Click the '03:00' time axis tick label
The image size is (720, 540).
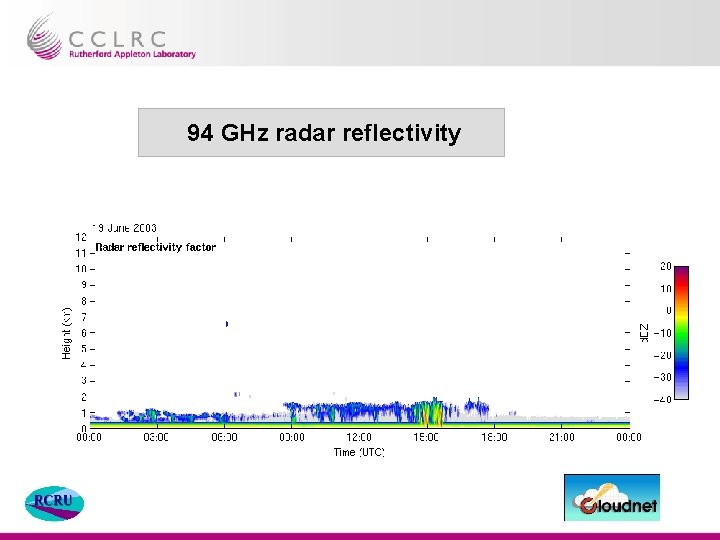(156, 437)
